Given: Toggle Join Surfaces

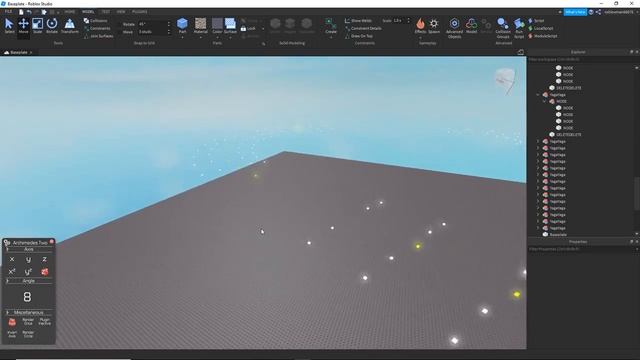Looking at the screenshot, I should pyautogui.click(x=99, y=36).
